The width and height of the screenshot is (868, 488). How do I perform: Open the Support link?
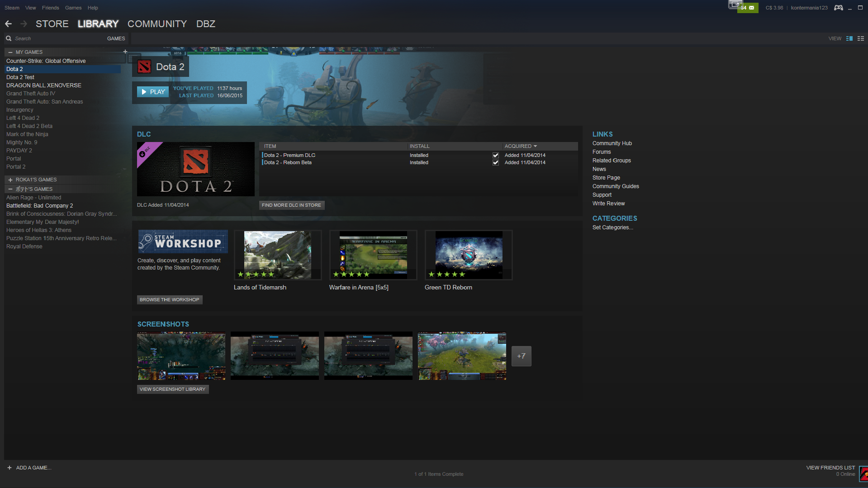[x=602, y=195]
